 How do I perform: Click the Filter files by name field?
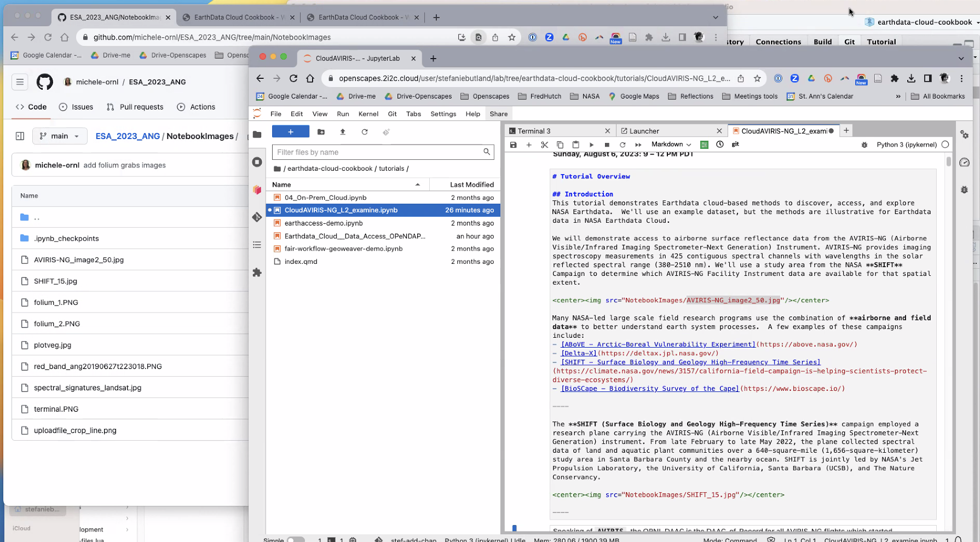click(x=378, y=152)
